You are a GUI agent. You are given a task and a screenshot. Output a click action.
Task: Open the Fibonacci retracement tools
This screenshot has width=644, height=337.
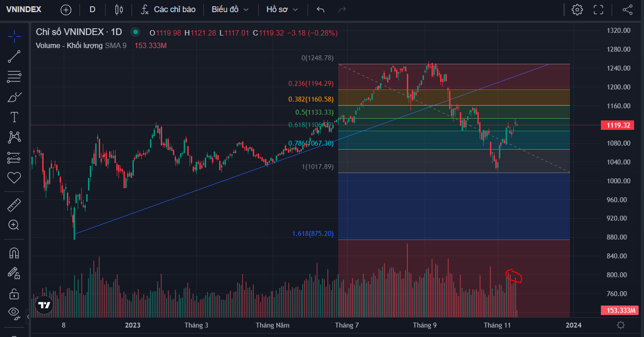point(14,77)
